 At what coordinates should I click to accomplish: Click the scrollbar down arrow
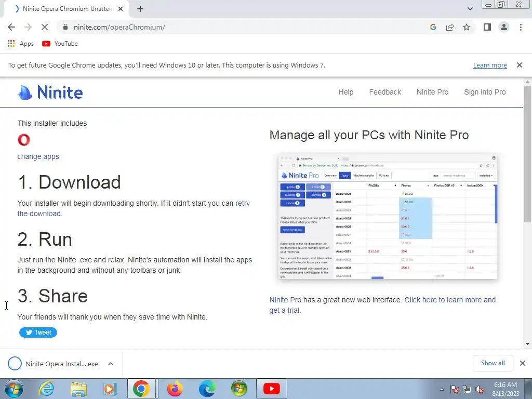pyautogui.click(x=527, y=344)
